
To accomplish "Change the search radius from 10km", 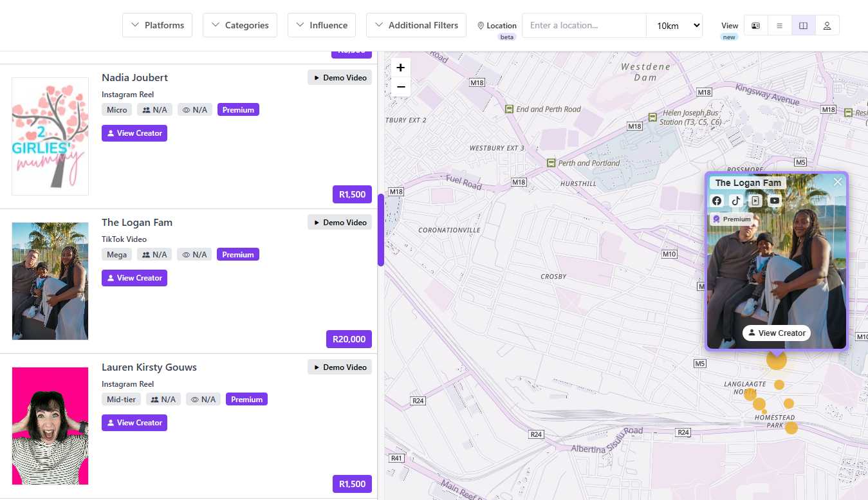I will tap(674, 25).
